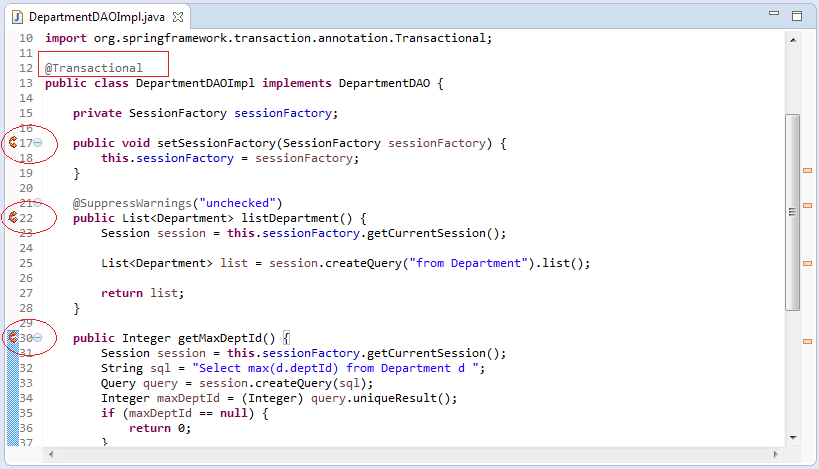Click the import statement on line 10

(x=268, y=39)
